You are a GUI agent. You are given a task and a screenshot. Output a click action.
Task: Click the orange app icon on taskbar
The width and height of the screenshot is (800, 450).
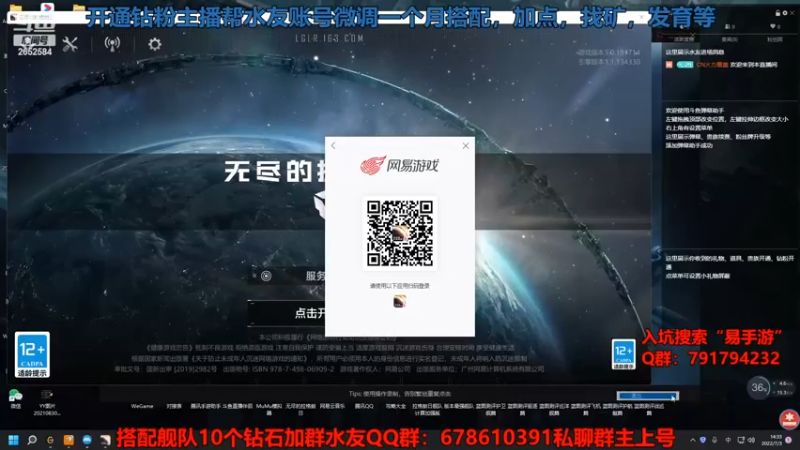point(69,440)
